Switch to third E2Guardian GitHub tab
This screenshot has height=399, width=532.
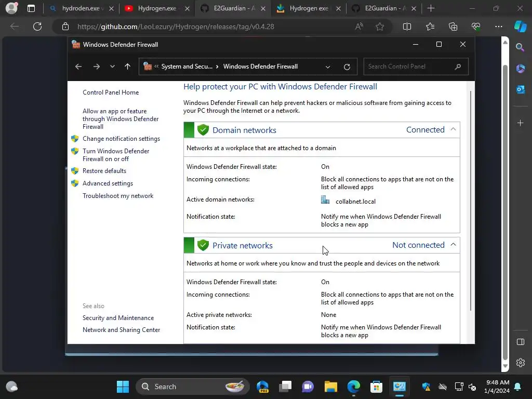point(233,8)
